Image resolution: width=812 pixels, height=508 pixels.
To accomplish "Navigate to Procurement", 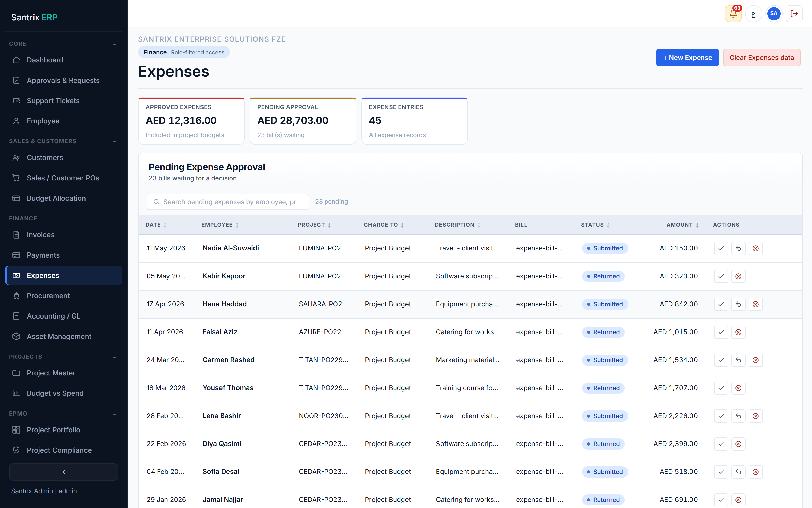I will (x=64, y=296).
